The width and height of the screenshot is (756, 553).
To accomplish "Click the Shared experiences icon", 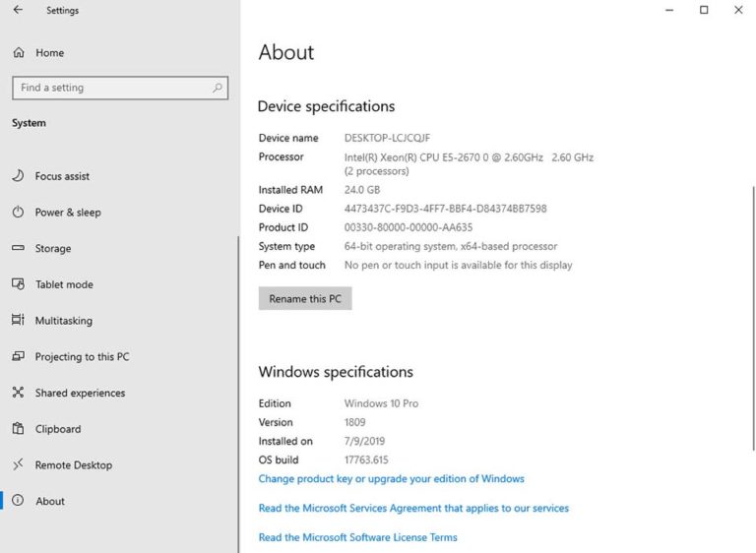I will 18,393.
